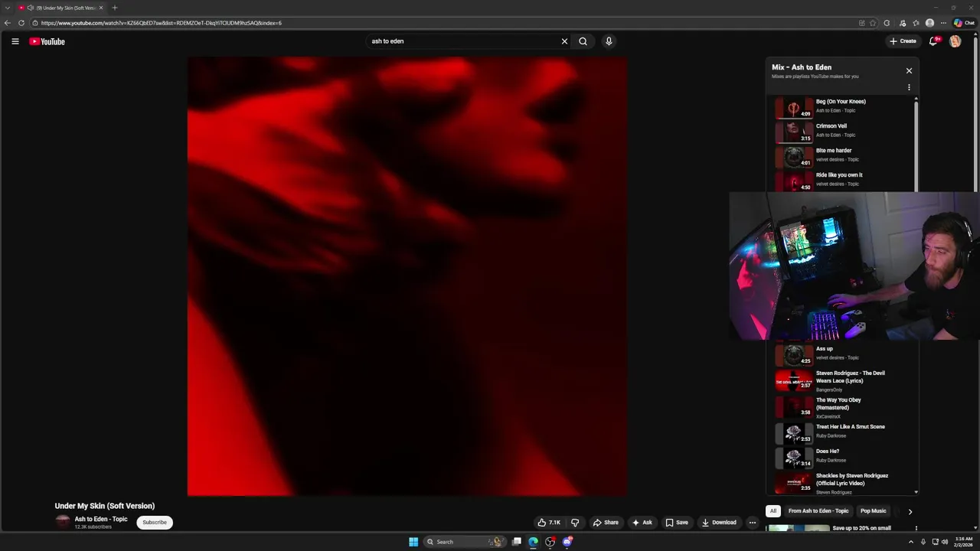
Task: Download the video
Action: (719, 523)
